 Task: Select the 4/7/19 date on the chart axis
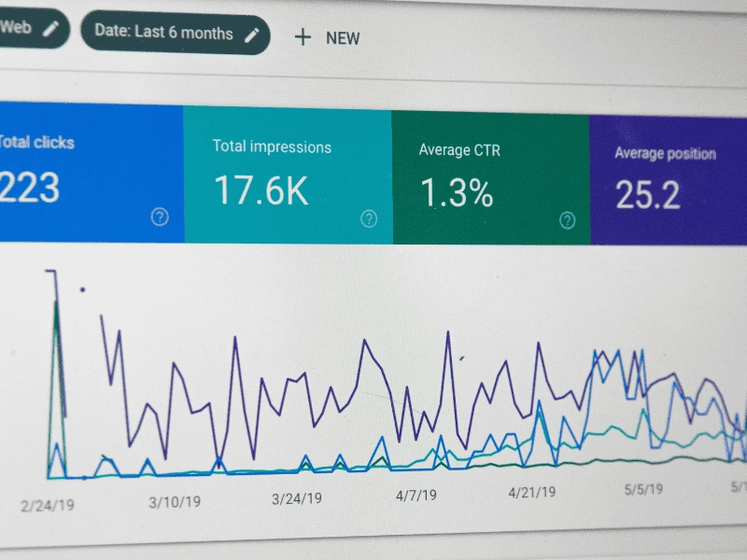(x=414, y=495)
